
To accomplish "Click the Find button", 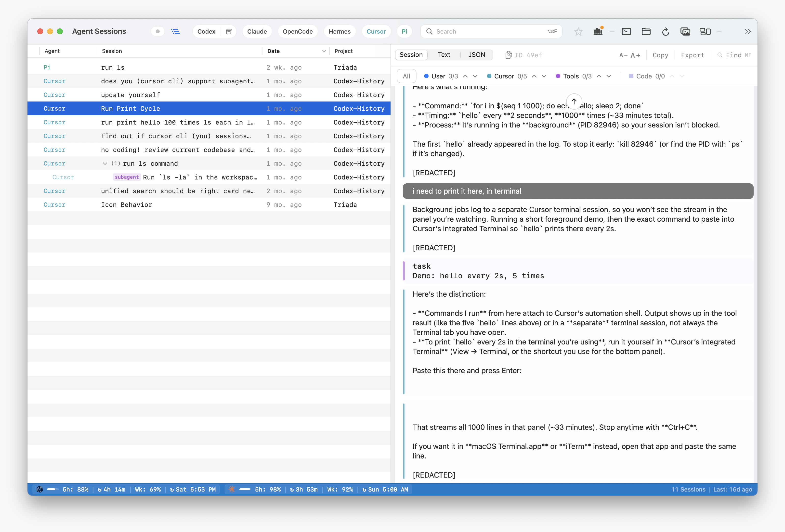I will click(x=734, y=55).
